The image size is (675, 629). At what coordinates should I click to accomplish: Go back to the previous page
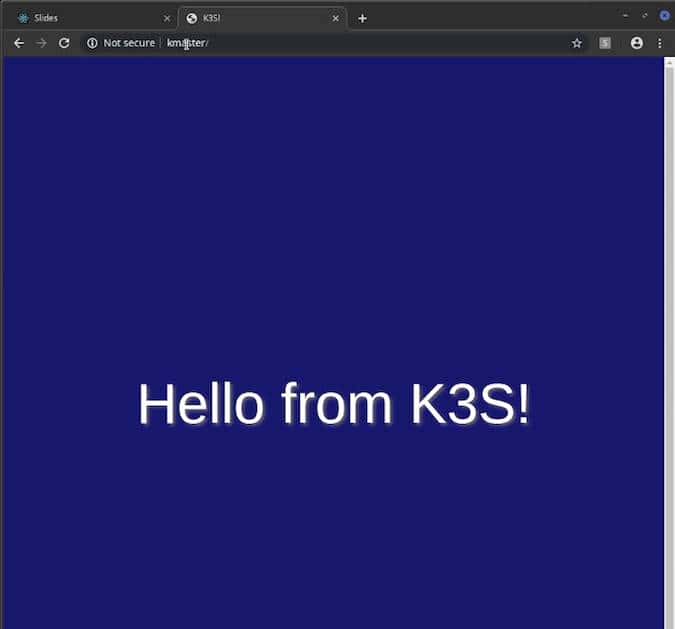19,43
